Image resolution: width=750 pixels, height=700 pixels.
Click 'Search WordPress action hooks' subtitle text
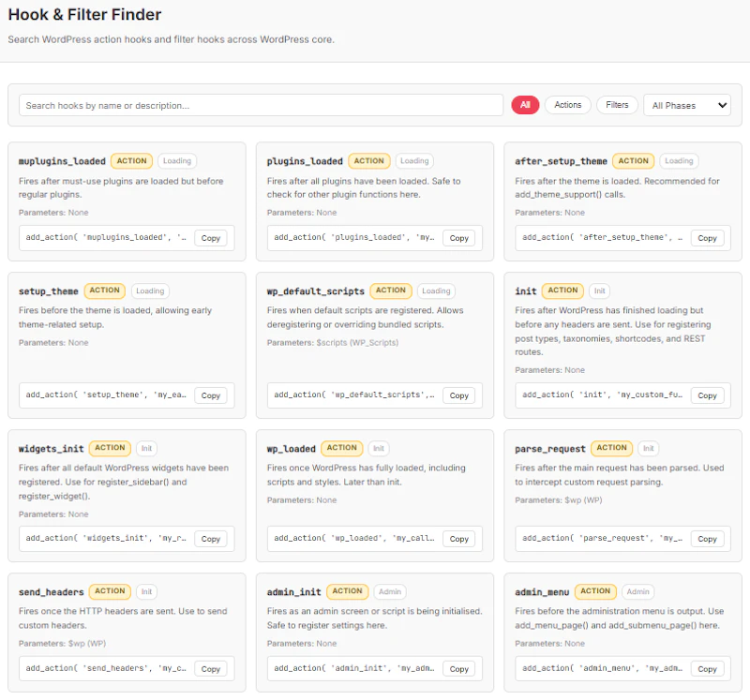[172, 39]
